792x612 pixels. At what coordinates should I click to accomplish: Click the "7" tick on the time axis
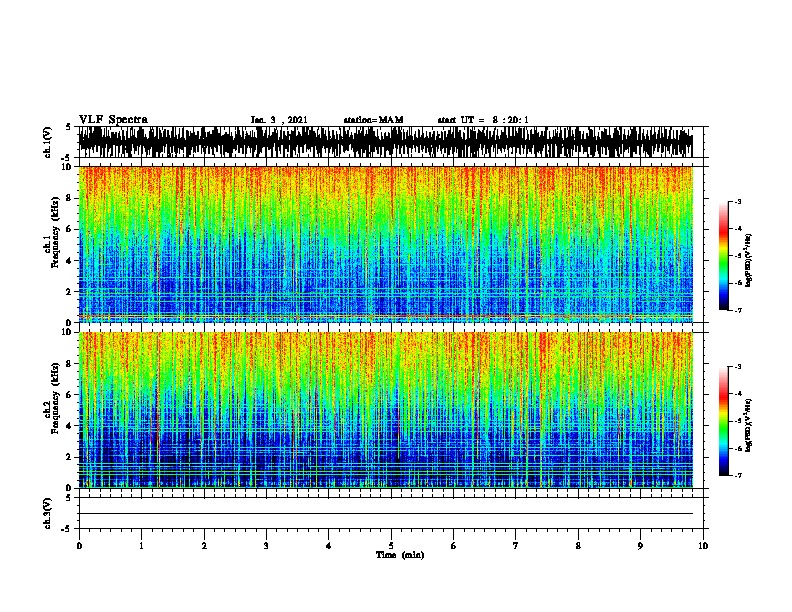pos(516,546)
